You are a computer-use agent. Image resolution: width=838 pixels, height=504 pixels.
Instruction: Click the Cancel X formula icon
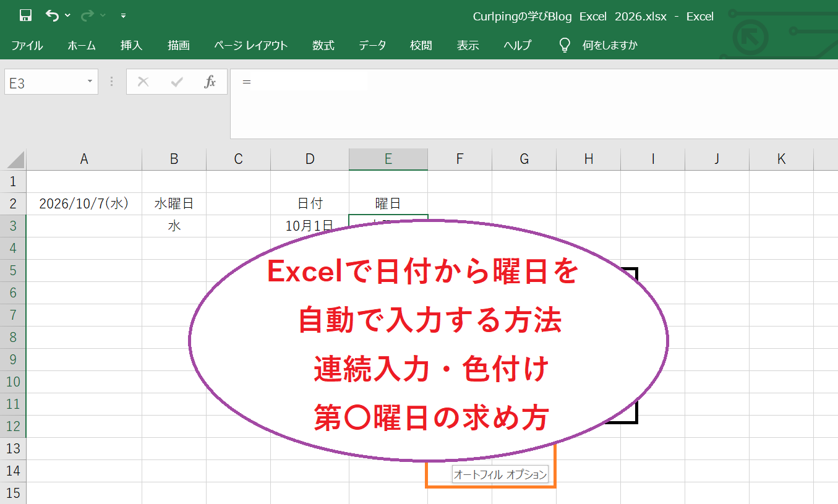point(143,82)
